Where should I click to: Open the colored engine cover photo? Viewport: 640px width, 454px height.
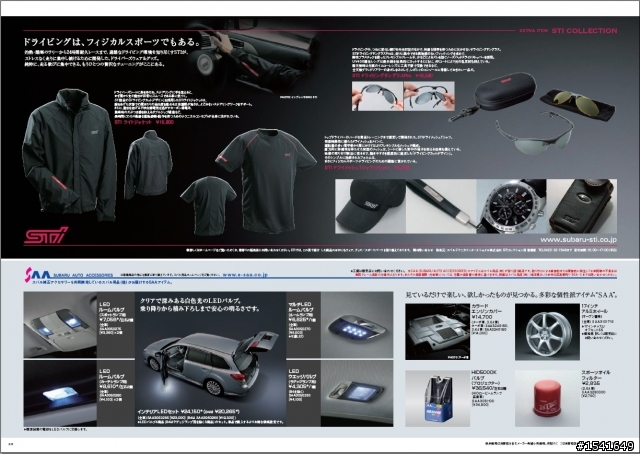tap(437, 332)
